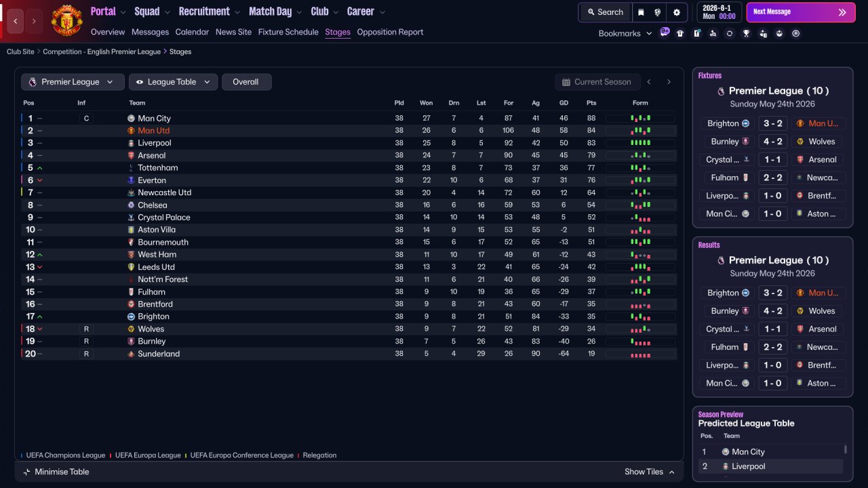Open the Premier League competition dropdown
The width and height of the screenshot is (868, 488).
[x=73, y=82]
